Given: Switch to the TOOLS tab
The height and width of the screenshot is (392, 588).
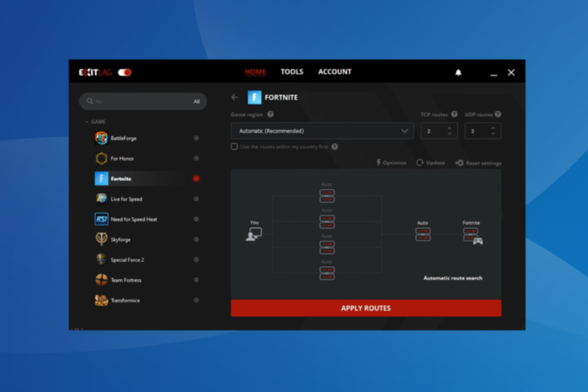Looking at the screenshot, I should coord(292,72).
